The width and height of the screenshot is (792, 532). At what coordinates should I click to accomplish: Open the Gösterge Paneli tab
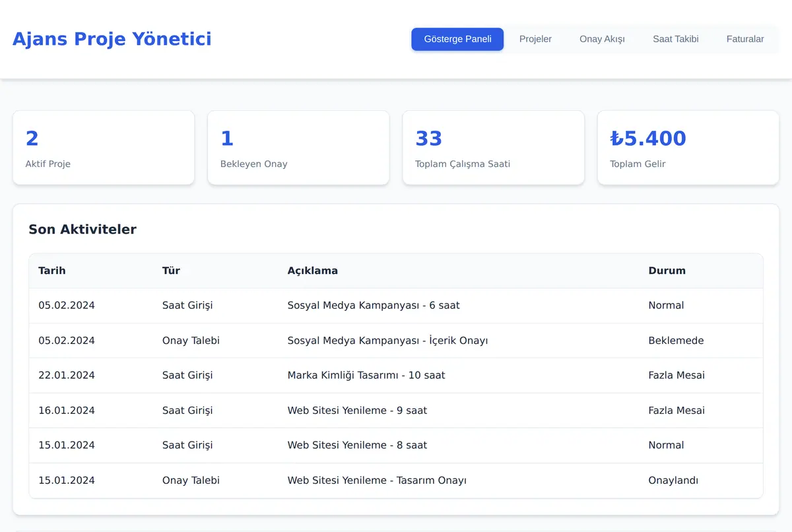[x=457, y=39]
